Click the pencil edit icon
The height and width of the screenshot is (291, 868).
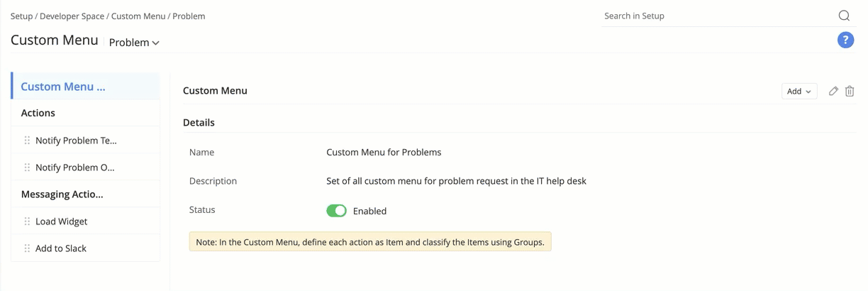(x=833, y=91)
